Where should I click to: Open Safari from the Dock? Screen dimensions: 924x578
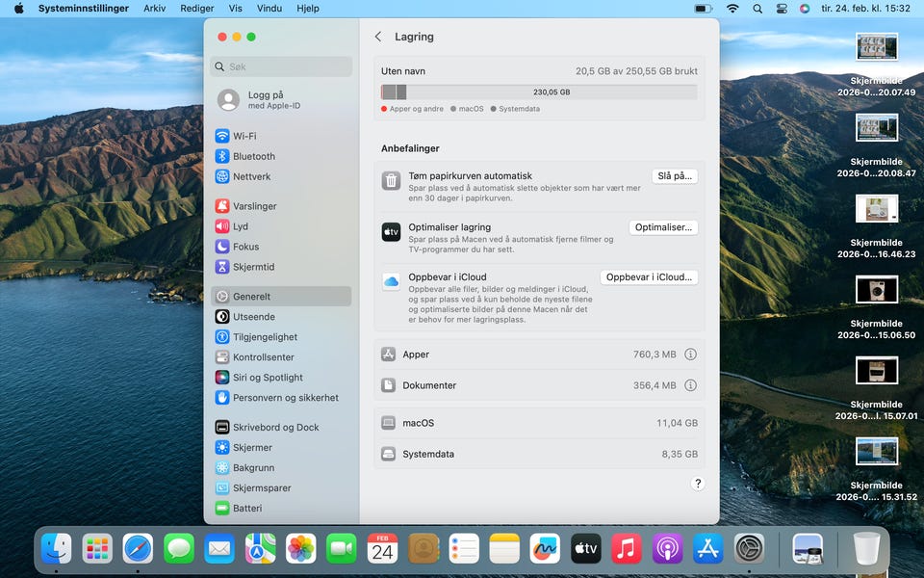coord(138,549)
